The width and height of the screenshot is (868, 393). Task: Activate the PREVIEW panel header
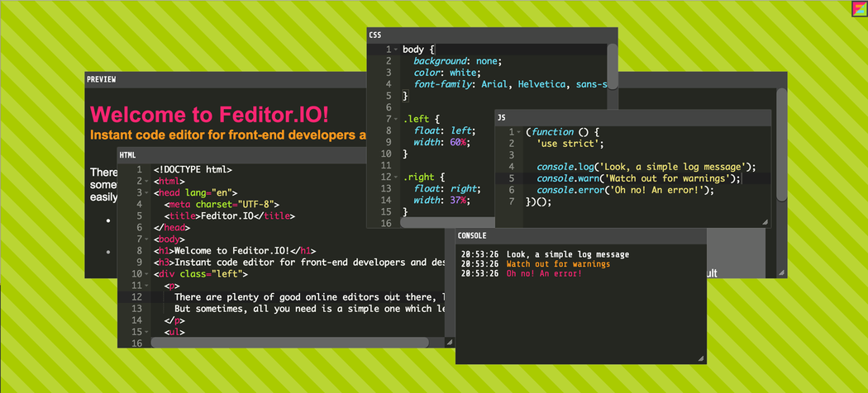[x=223, y=79]
